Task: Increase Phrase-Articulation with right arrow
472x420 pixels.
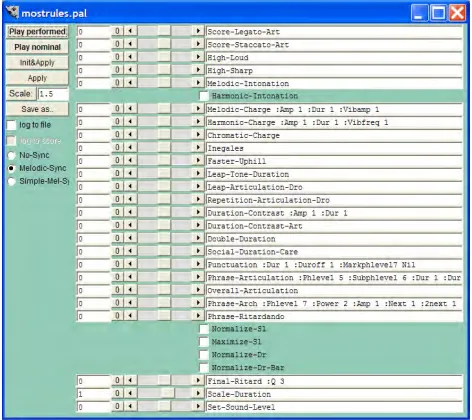Action: [198, 277]
